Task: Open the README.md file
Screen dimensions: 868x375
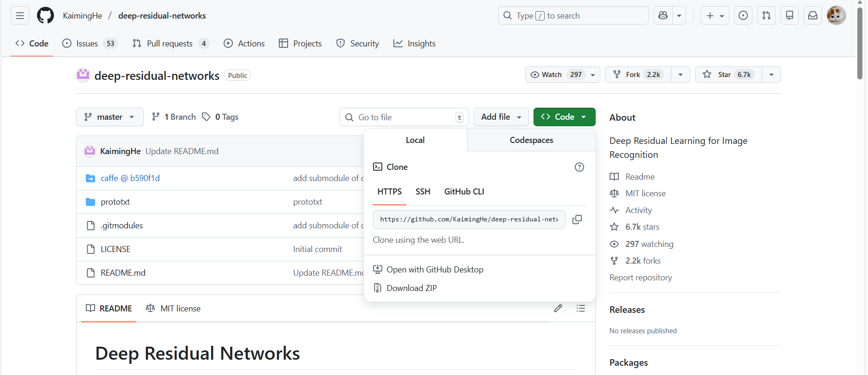Action: [123, 273]
